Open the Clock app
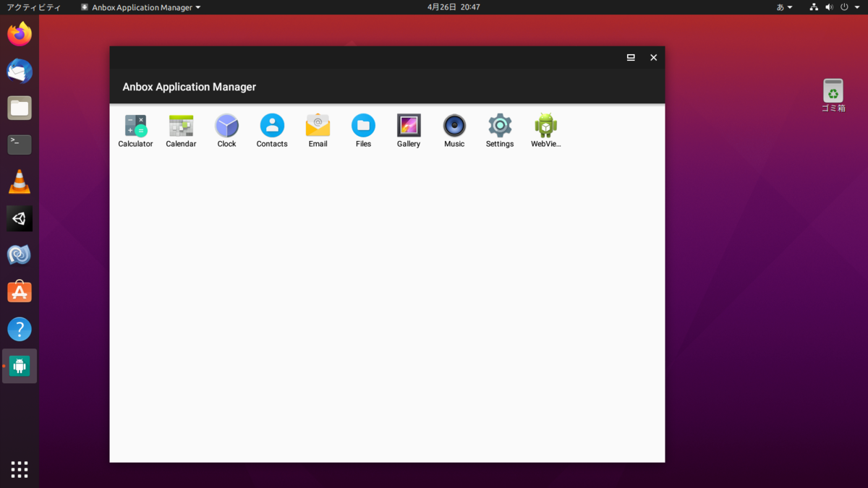The height and width of the screenshot is (488, 868). click(226, 131)
